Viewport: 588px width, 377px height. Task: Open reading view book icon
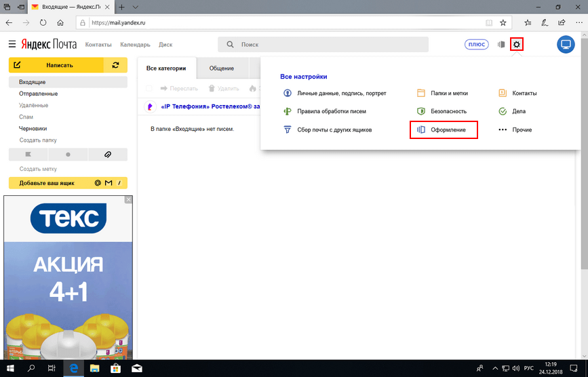tap(489, 23)
